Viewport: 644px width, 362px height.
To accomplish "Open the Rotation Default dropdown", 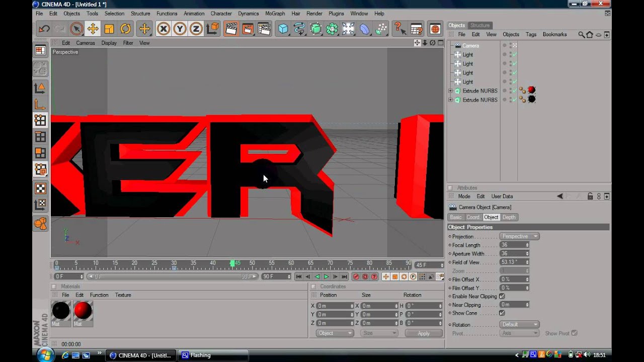I will (519, 325).
